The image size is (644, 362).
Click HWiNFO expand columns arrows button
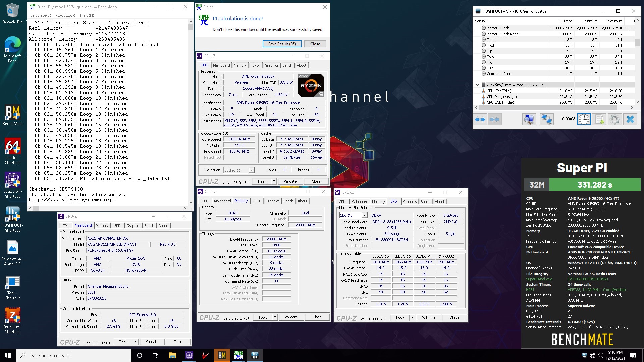(480, 119)
